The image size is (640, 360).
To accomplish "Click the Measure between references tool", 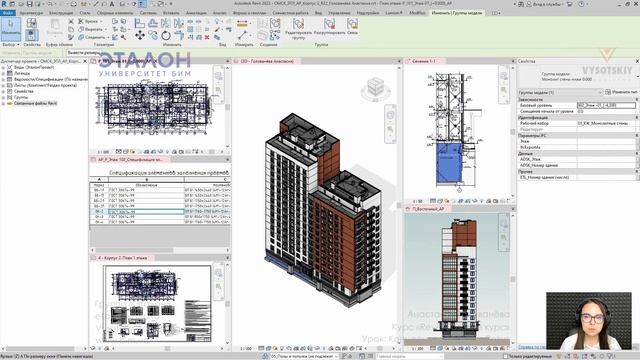I will point(242,24).
